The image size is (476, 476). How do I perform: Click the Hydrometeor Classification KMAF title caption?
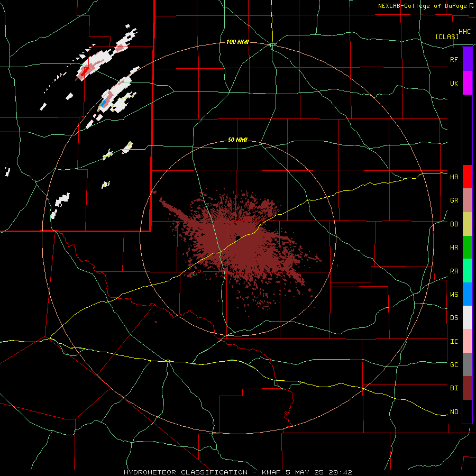point(237,472)
